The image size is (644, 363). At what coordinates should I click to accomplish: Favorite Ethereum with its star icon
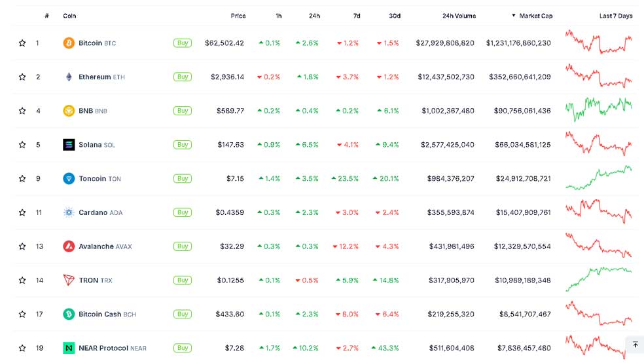(22, 77)
